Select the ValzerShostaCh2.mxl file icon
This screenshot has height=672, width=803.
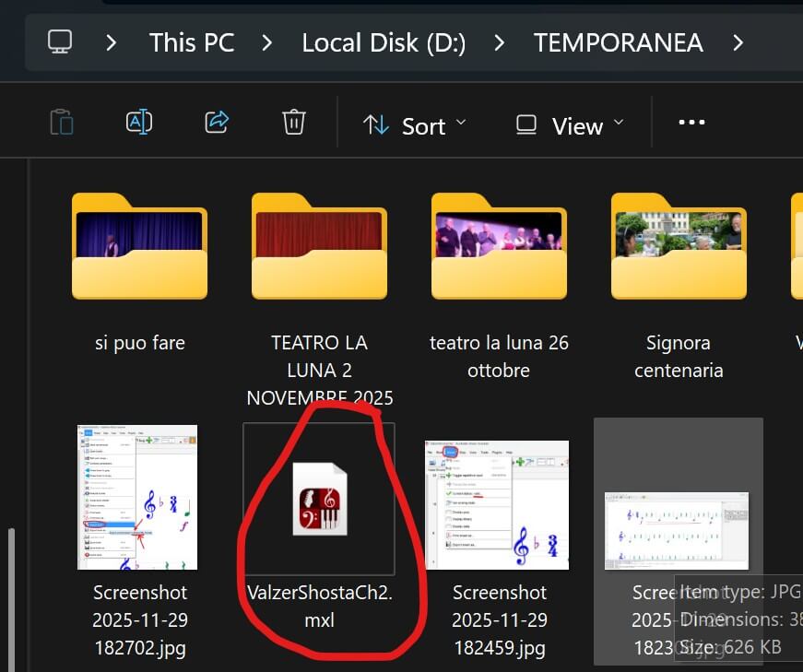(x=319, y=498)
